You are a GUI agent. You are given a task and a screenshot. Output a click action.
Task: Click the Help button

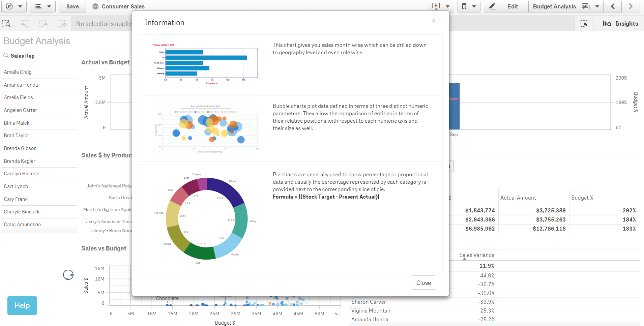coord(22,305)
